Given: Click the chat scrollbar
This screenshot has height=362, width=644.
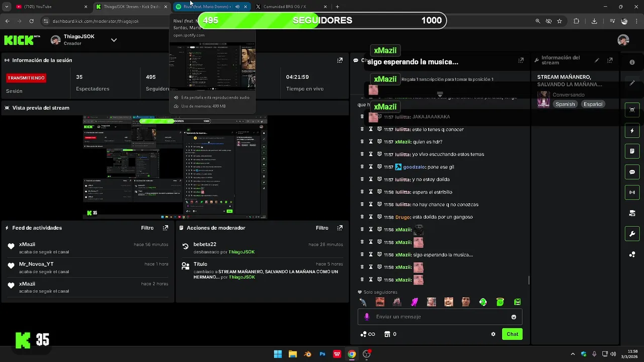Looking at the screenshot, I should coord(528,280).
